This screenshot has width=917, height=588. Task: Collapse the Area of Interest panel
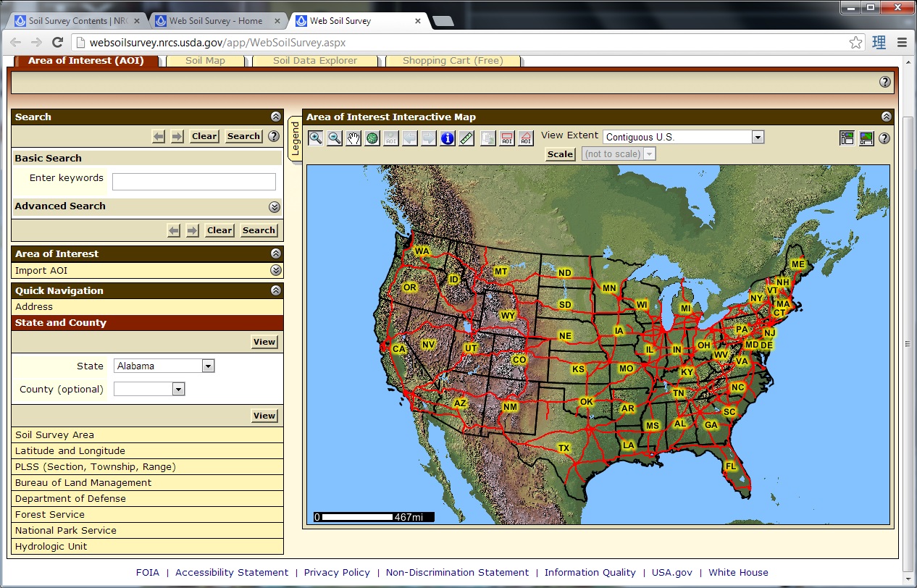tap(275, 253)
